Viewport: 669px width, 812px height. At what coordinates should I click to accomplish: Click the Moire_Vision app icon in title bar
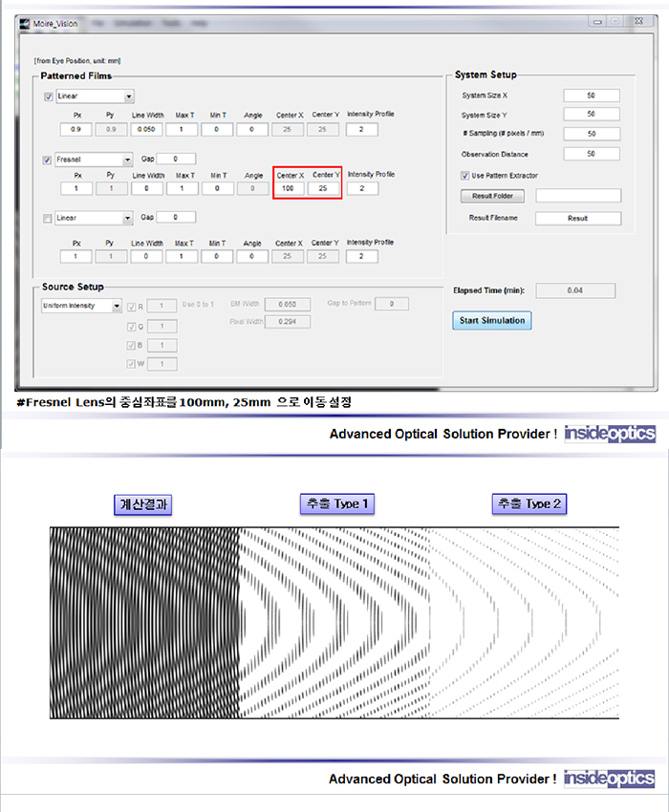coord(27,19)
